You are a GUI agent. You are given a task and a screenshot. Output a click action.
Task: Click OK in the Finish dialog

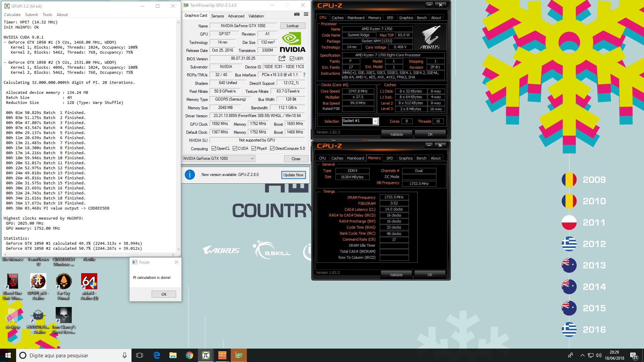point(164,294)
